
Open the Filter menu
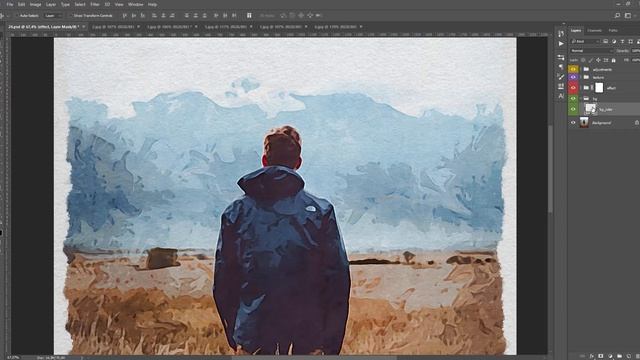click(95, 4)
